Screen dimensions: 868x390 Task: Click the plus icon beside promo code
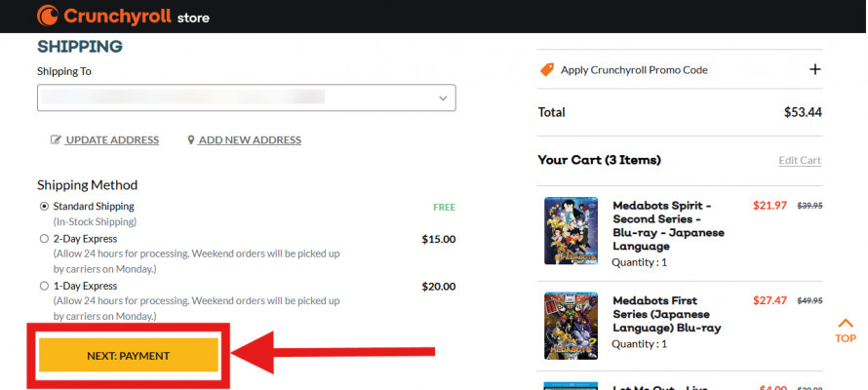pos(815,69)
